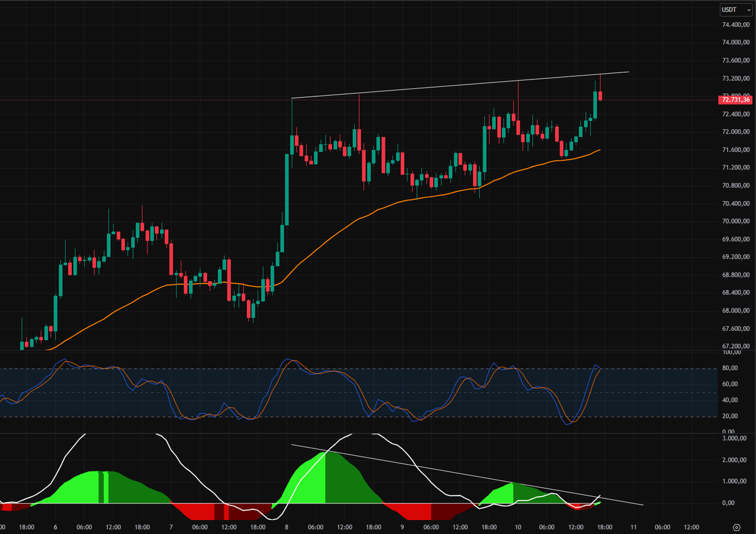Click the 69.600,00 price axis label
Viewport: 756px width, 534px height.
[736, 240]
